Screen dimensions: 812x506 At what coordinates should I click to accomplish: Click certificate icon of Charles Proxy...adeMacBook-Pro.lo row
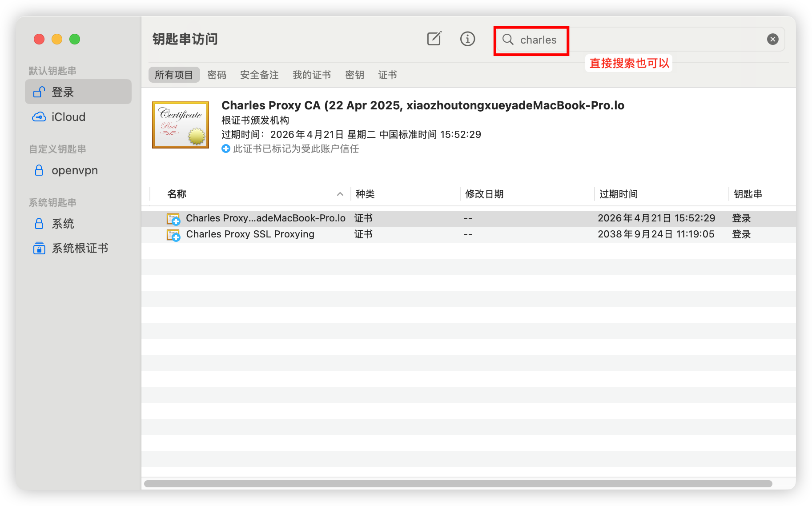[x=173, y=219]
